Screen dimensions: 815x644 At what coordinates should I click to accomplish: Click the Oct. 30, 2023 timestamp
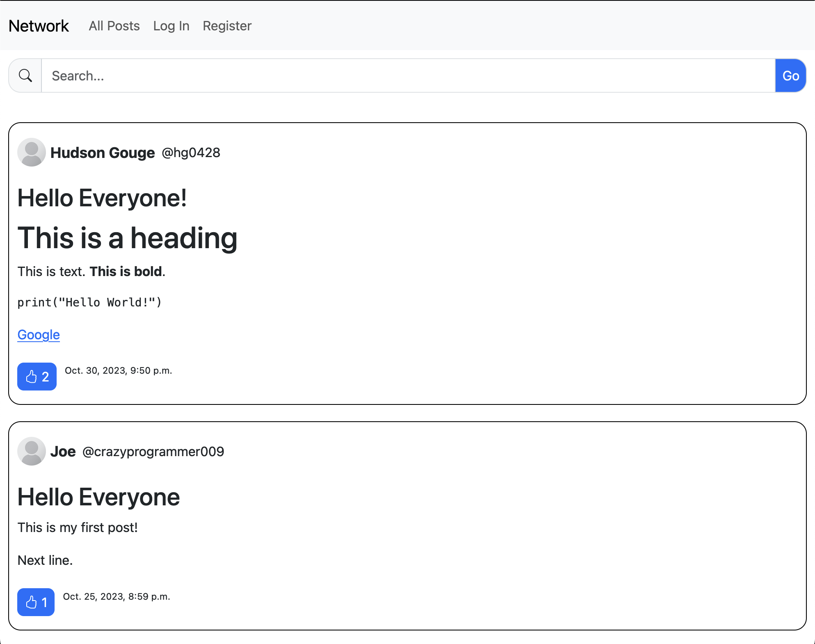click(118, 370)
